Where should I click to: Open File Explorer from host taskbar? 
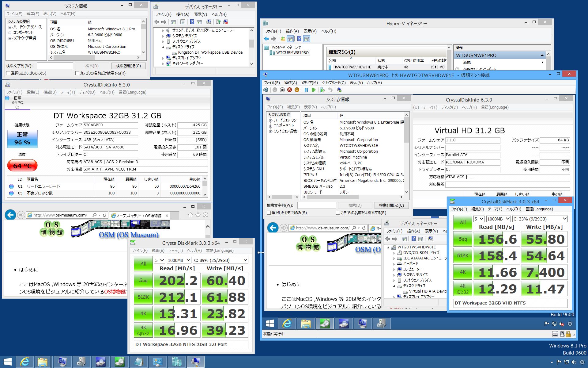tap(43, 362)
